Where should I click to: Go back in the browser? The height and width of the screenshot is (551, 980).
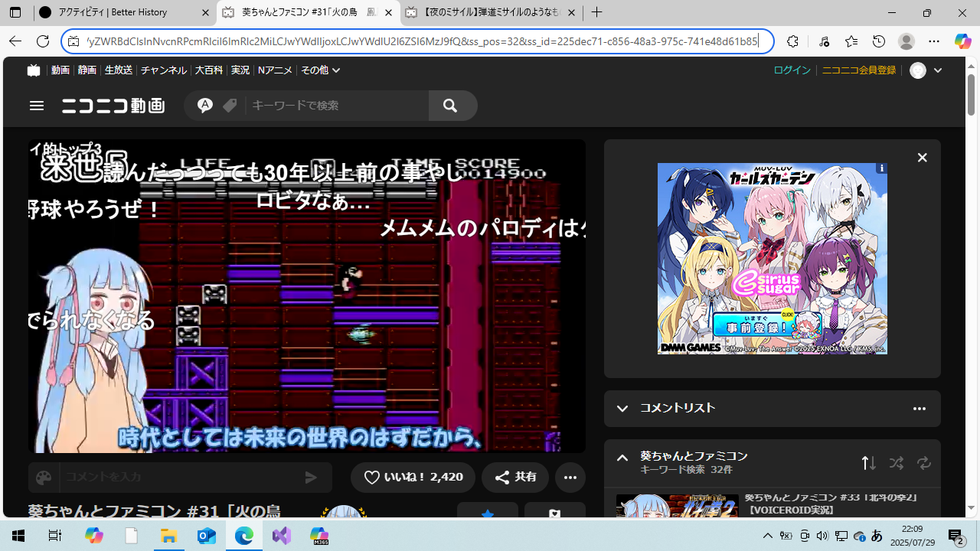coord(15,41)
